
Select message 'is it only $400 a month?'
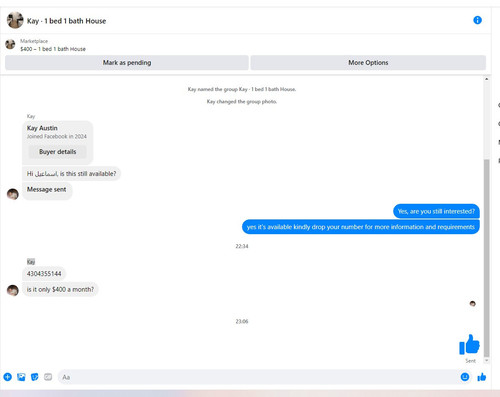tap(60, 289)
